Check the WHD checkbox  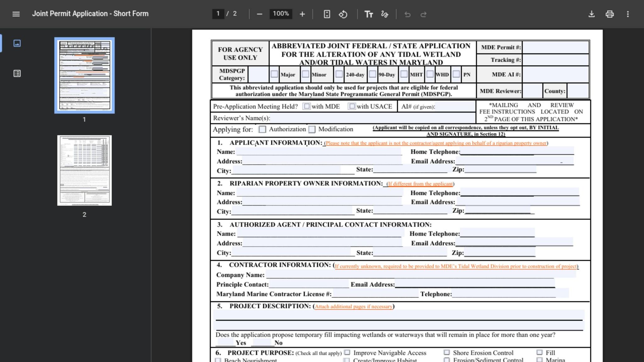point(430,74)
